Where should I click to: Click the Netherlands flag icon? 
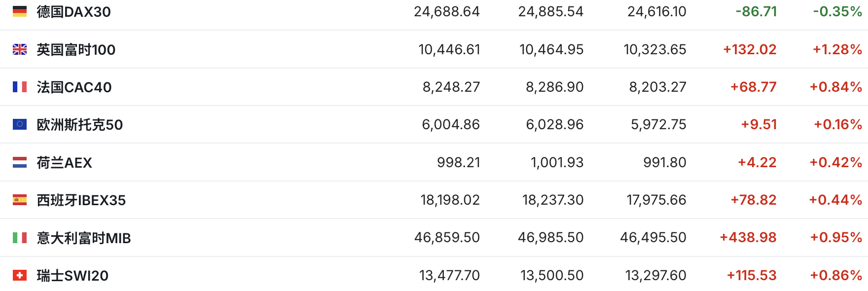pos(20,162)
